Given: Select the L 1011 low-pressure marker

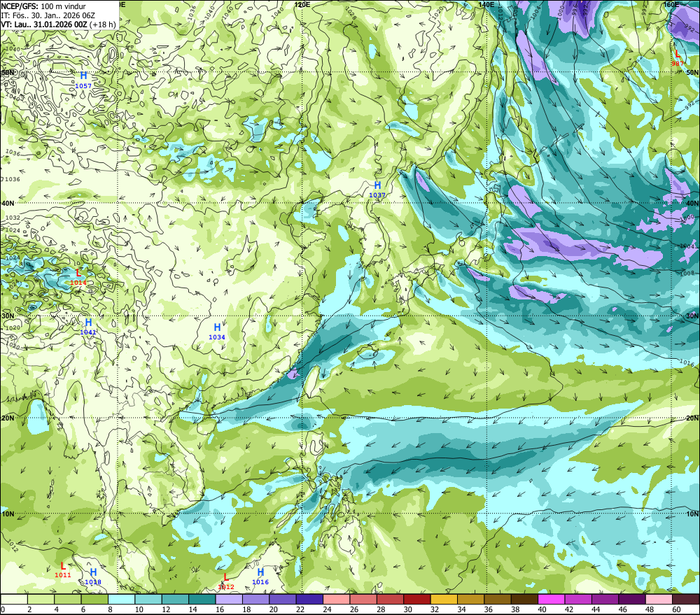Looking at the screenshot, I should (x=63, y=570).
